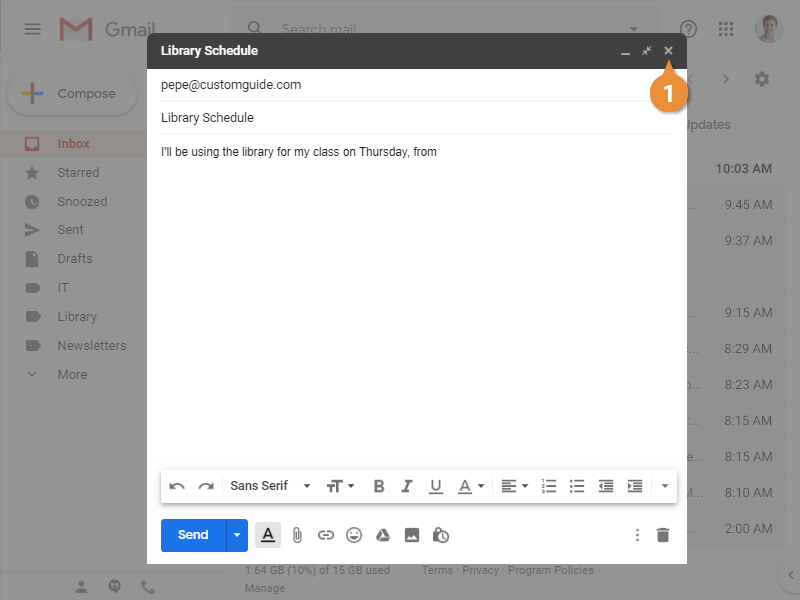Open the text size dropdown

pos(340,486)
